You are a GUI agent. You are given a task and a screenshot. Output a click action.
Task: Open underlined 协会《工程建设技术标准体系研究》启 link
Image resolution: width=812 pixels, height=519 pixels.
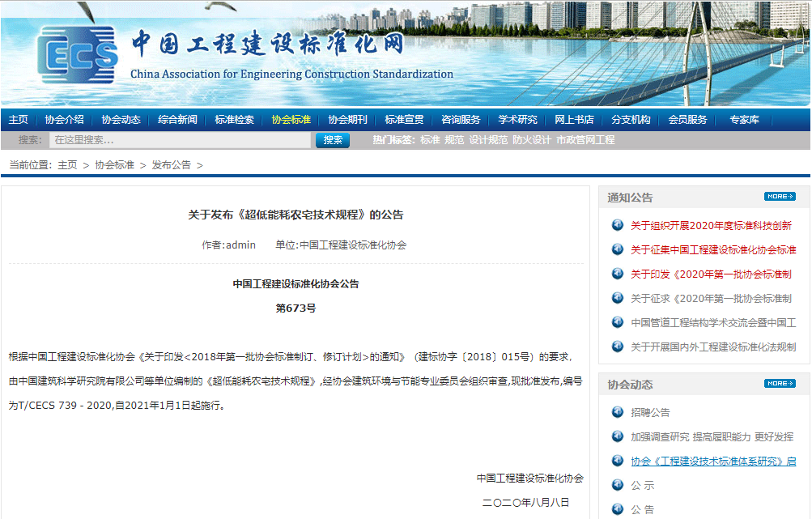[x=713, y=461]
